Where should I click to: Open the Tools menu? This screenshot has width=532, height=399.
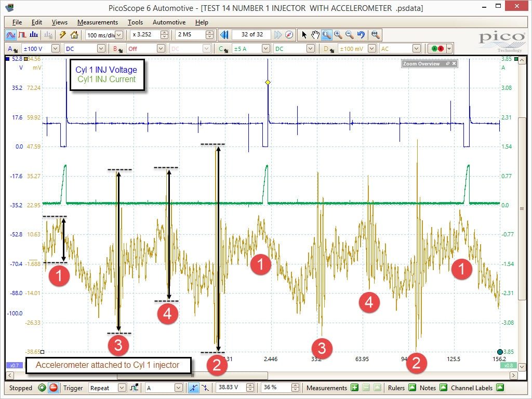[135, 22]
